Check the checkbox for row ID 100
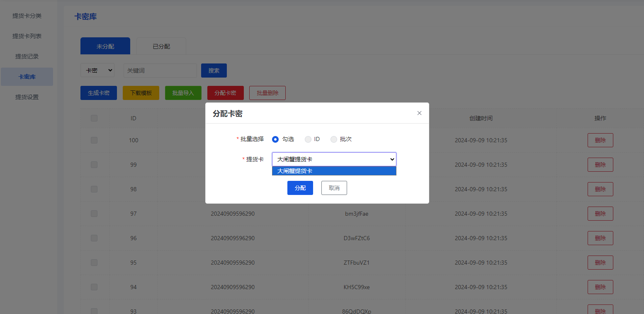The width and height of the screenshot is (644, 314). click(94, 140)
